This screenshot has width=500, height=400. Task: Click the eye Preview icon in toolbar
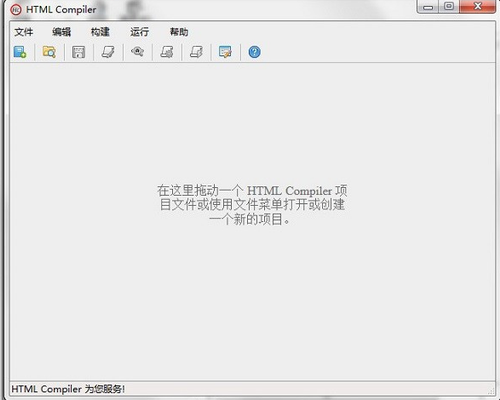[x=137, y=51]
